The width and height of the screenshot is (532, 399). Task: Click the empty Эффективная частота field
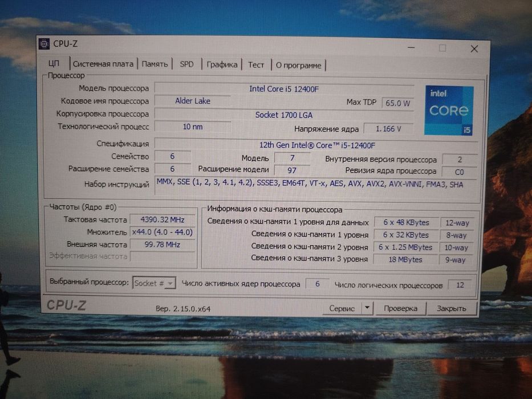pos(163,256)
